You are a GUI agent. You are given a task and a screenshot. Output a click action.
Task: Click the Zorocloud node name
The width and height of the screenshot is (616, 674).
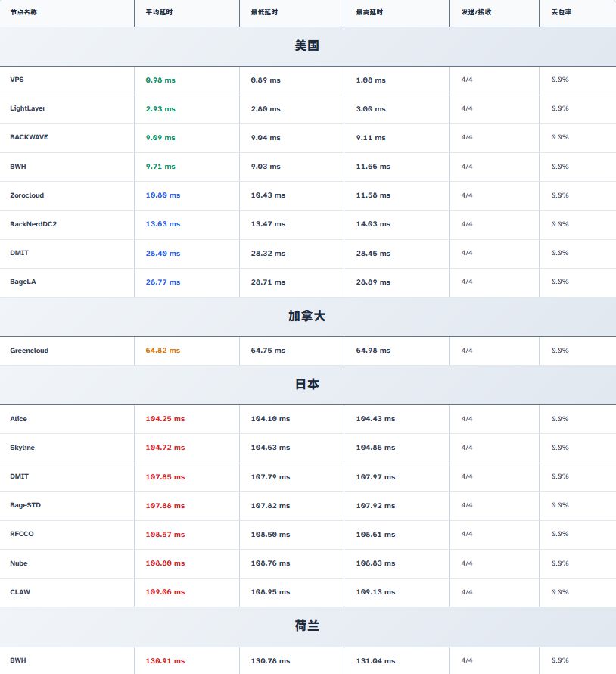click(x=27, y=195)
